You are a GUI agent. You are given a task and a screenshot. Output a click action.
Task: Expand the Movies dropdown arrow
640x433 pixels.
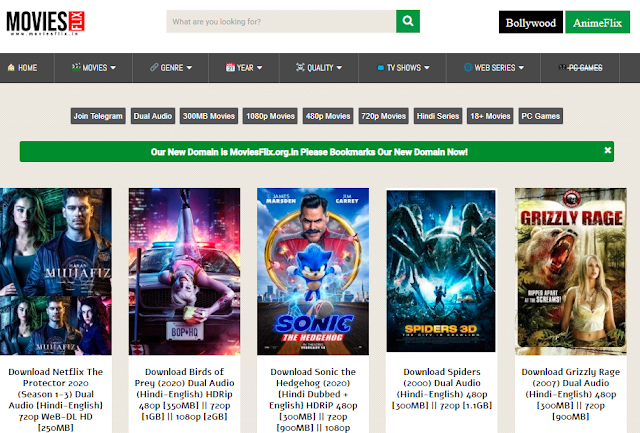(113, 68)
